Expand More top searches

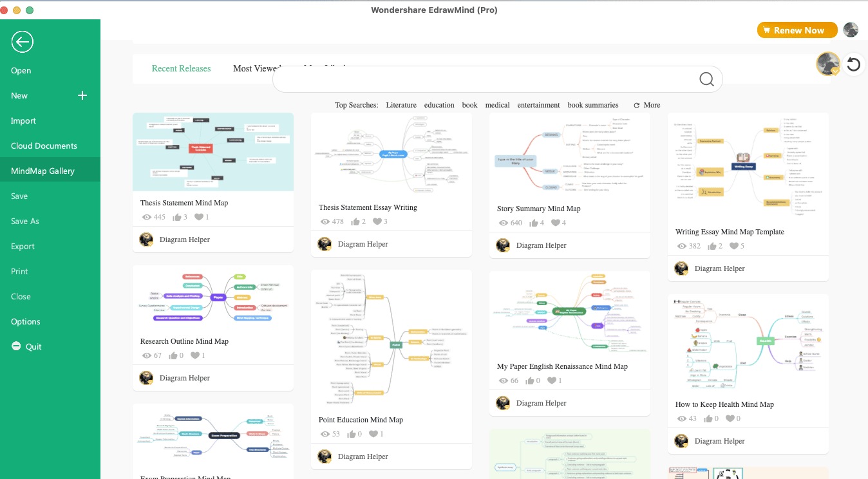coord(646,105)
